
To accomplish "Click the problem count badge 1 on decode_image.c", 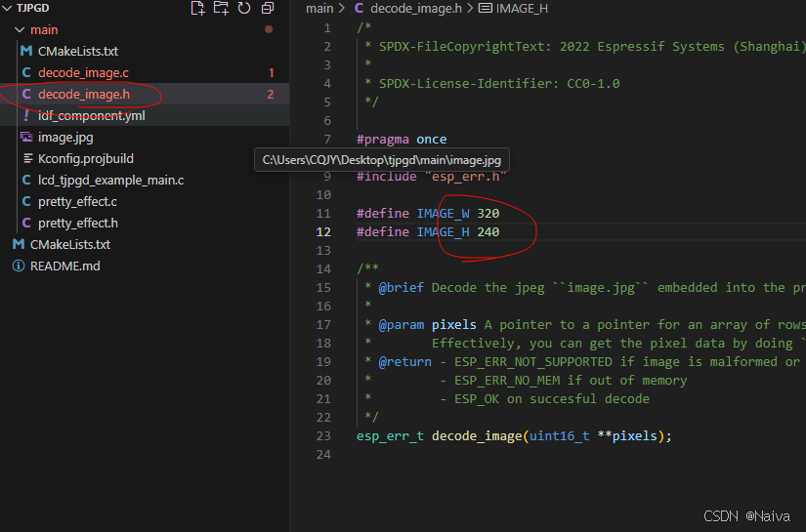I will [x=272, y=73].
